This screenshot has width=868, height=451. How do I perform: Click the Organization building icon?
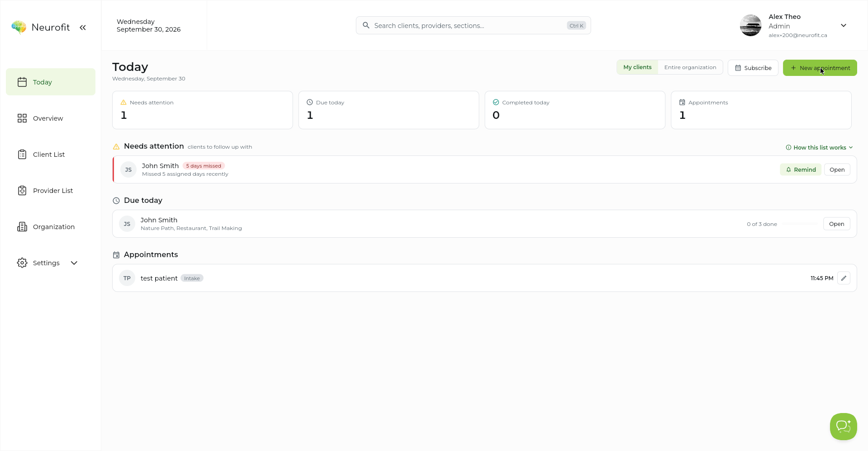22,226
